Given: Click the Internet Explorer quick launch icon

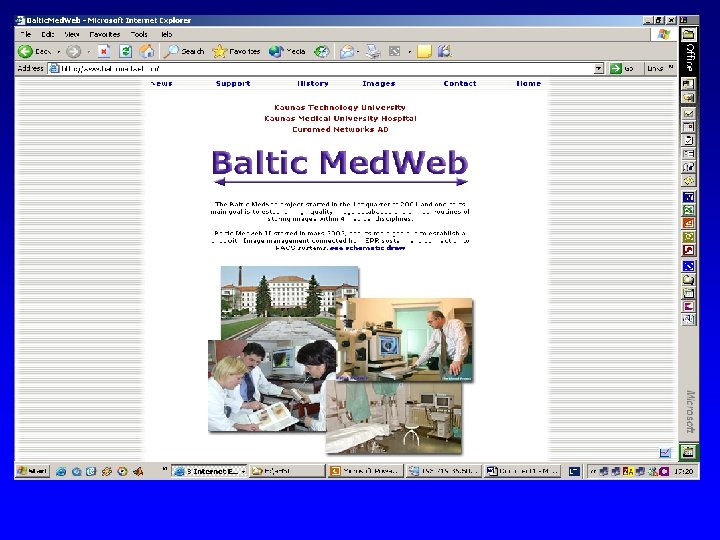Looking at the screenshot, I should [61, 472].
